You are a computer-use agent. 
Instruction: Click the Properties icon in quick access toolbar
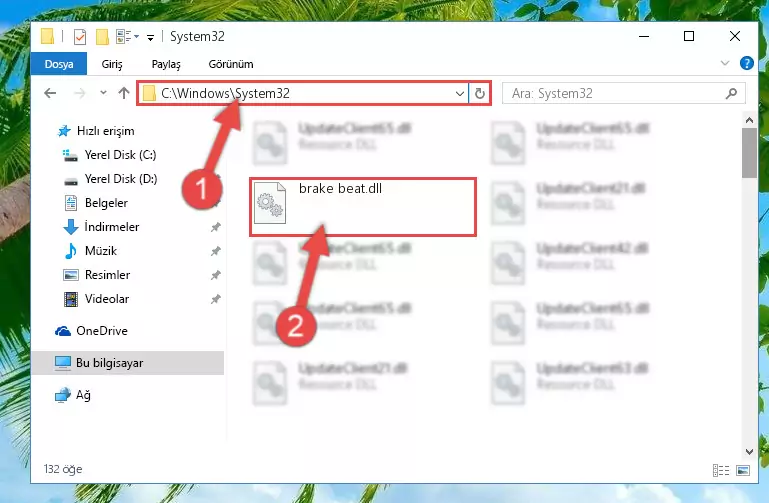[79, 37]
